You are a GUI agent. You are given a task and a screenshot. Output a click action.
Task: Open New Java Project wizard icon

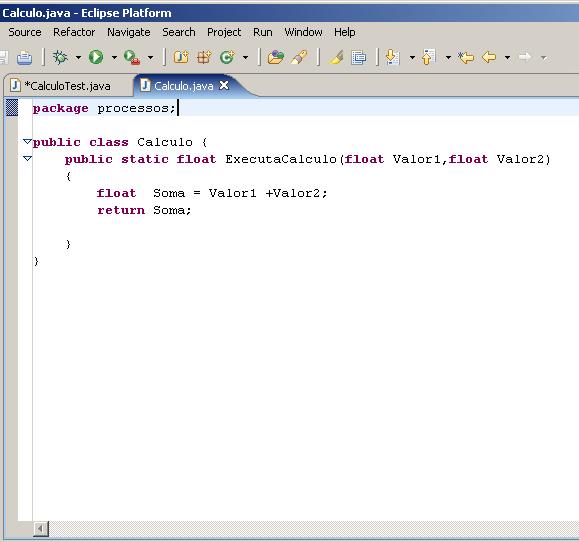181,57
